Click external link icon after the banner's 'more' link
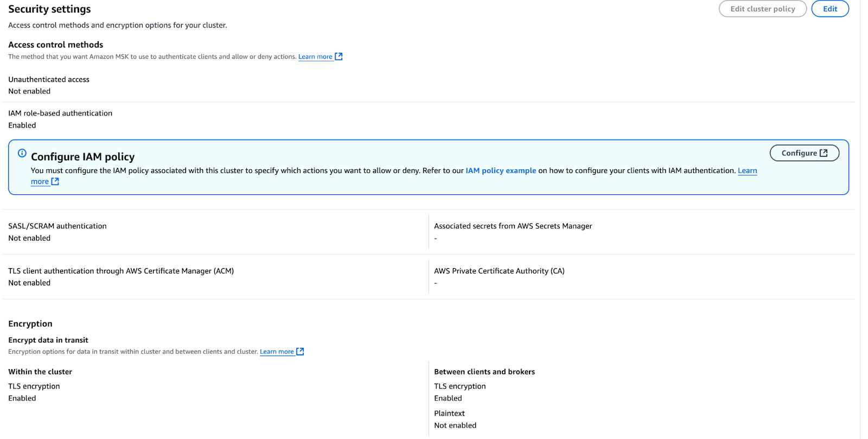868x439 pixels. pos(55,182)
